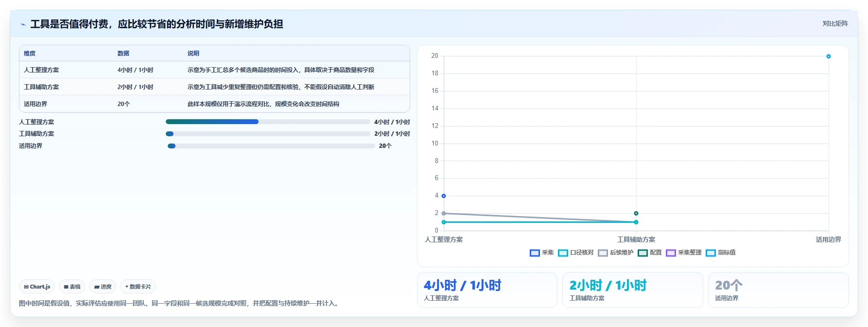Screen dimensions: 868x327
Task: Click the Chart.js tag chip
Action: pyautogui.click(x=37, y=287)
